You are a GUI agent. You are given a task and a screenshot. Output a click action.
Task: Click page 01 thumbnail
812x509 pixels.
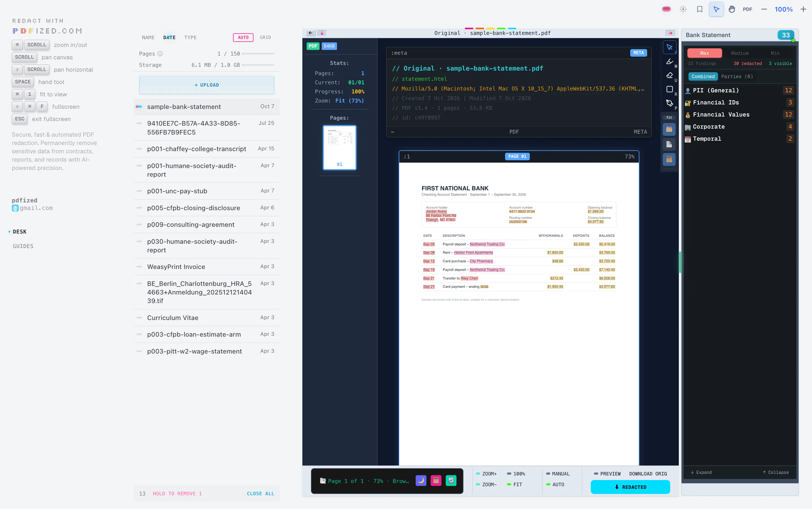point(339,147)
